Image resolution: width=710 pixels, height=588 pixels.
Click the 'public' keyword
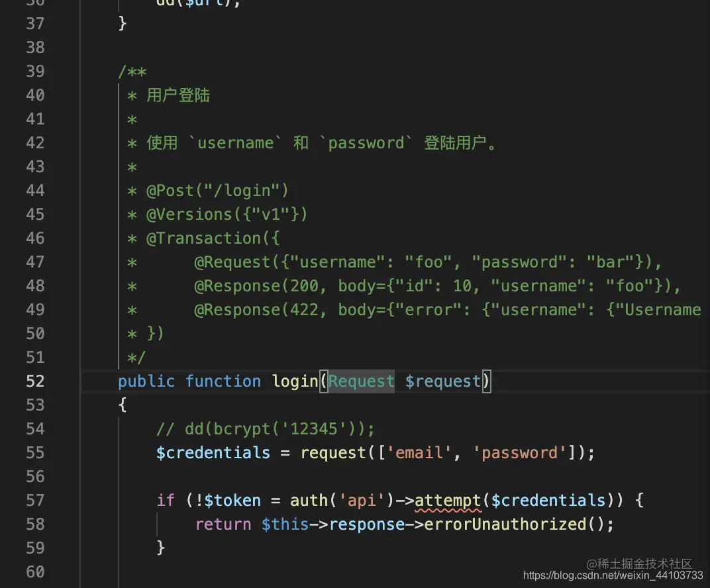[146, 381]
